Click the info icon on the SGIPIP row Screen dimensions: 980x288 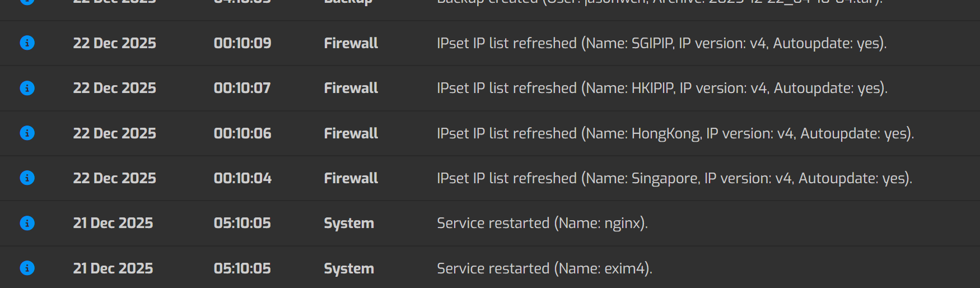pos(27,43)
